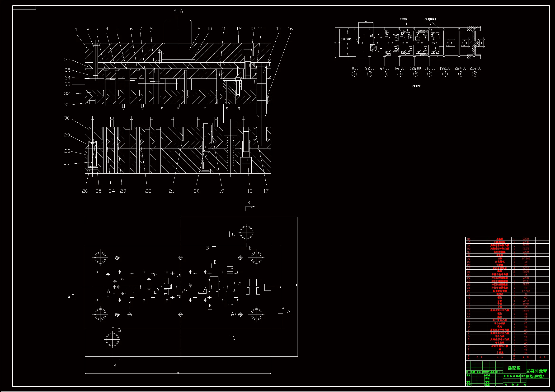The image size is (555, 392).
Task: Select part callout number 26
Action: (85, 191)
